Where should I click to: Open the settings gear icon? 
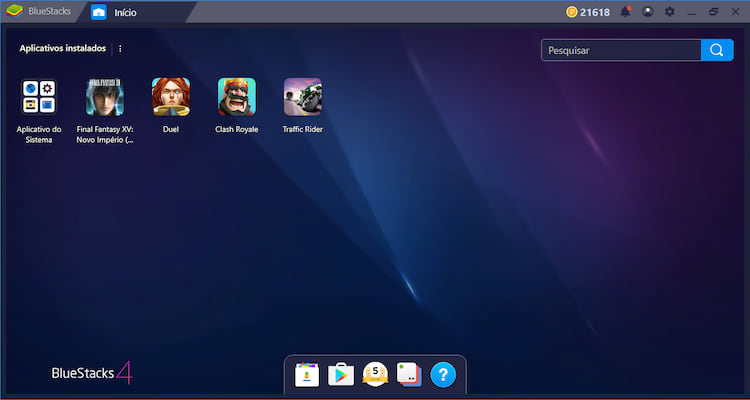(670, 12)
